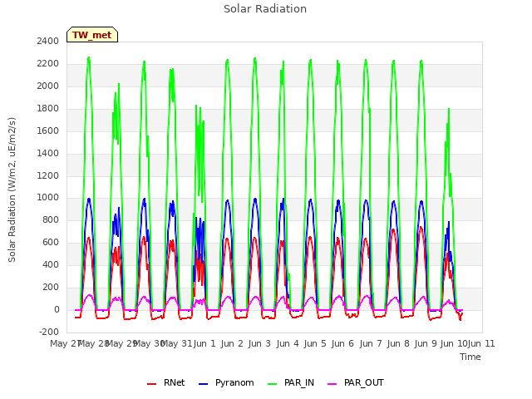Click the Jun 1 x-axis date label
The image size is (532, 399).
pos(204,343)
